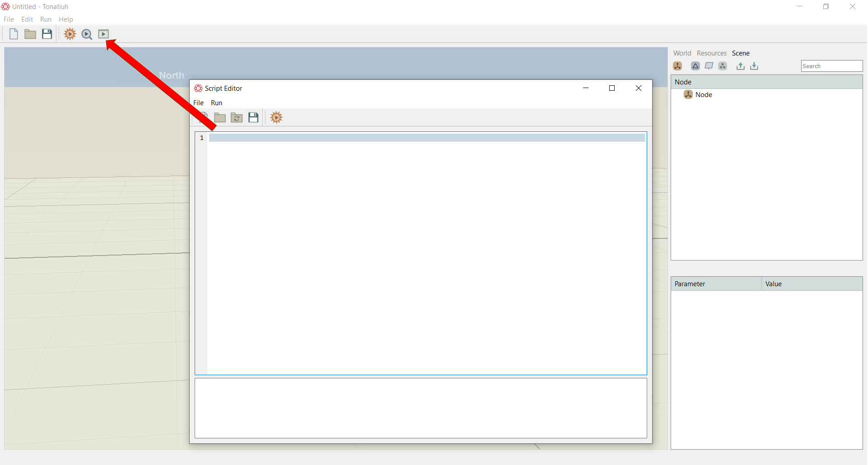Close the Script Editor window
This screenshot has height=465, width=868.
point(639,88)
